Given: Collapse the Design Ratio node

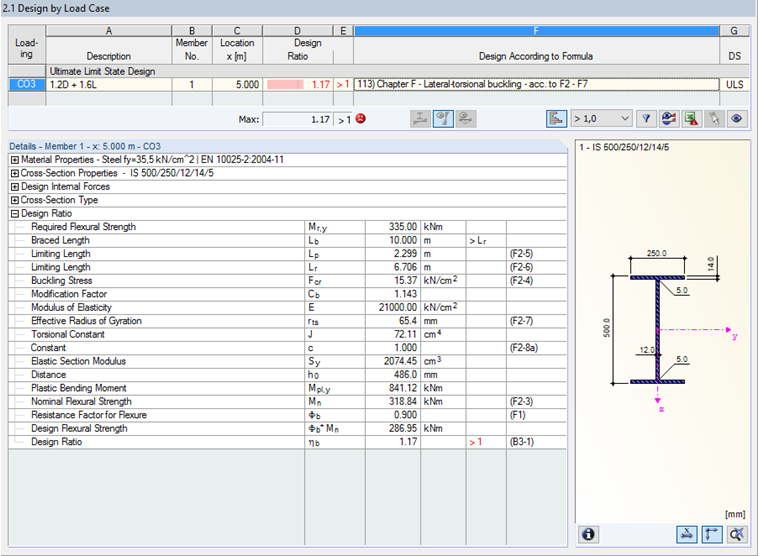Looking at the screenshot, I should tap(15, 214).
